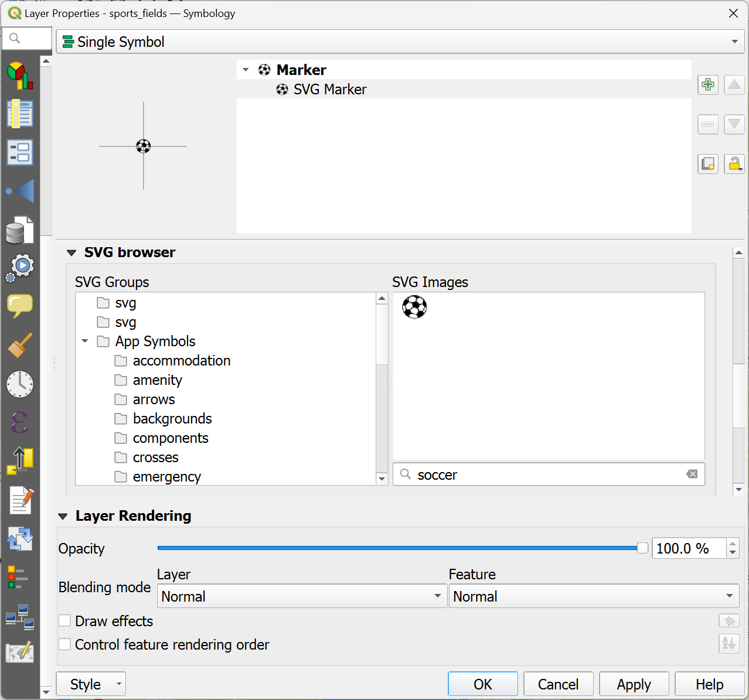Select the arrows SVG group
This screenshot has height=700, width=749.
coord(154,399)
